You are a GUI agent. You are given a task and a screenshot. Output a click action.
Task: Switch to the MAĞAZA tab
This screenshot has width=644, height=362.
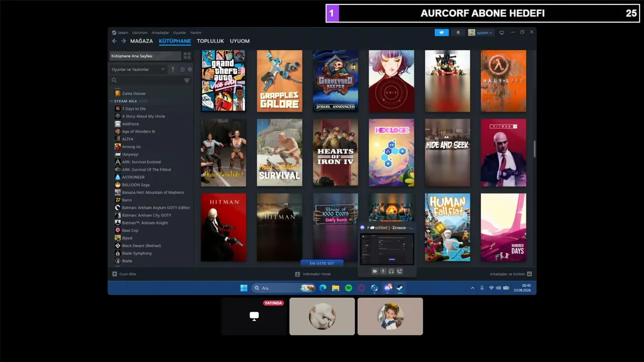(141, 41)
